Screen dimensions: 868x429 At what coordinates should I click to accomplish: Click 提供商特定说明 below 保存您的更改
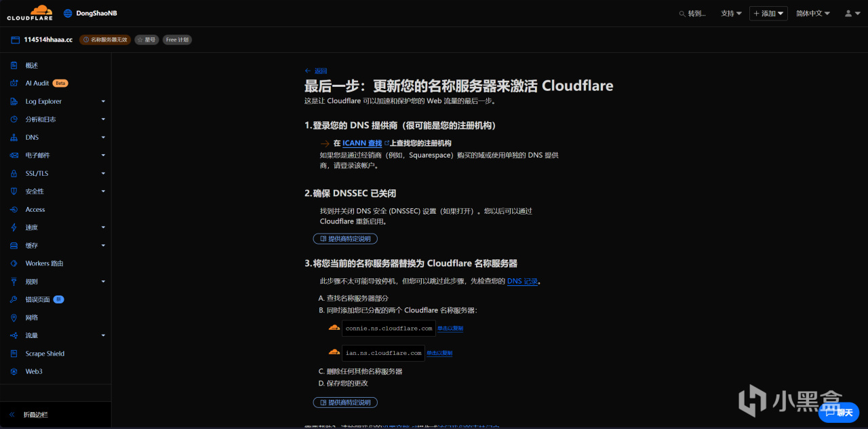pyautogui.click(x=345, y=403)
